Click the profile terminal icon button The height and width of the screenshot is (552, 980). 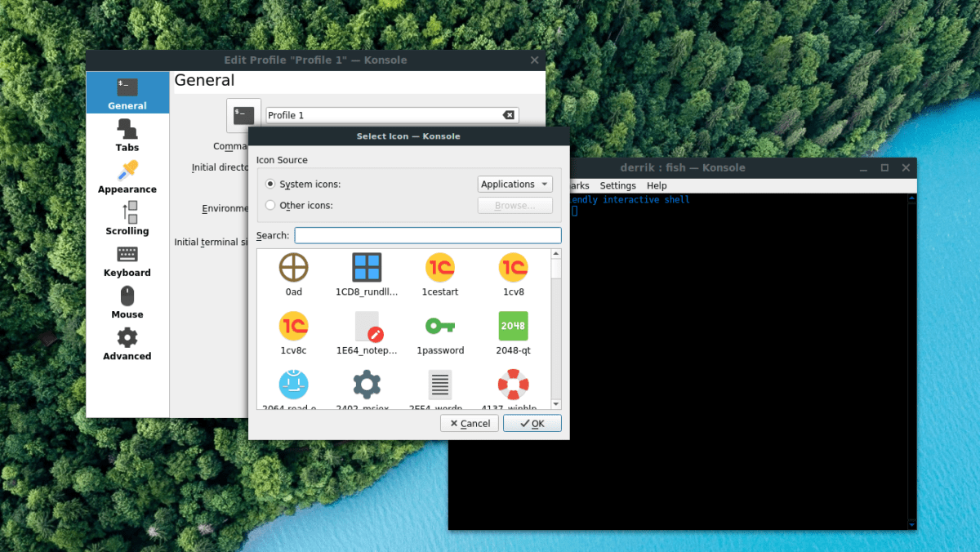pos(243,115)
